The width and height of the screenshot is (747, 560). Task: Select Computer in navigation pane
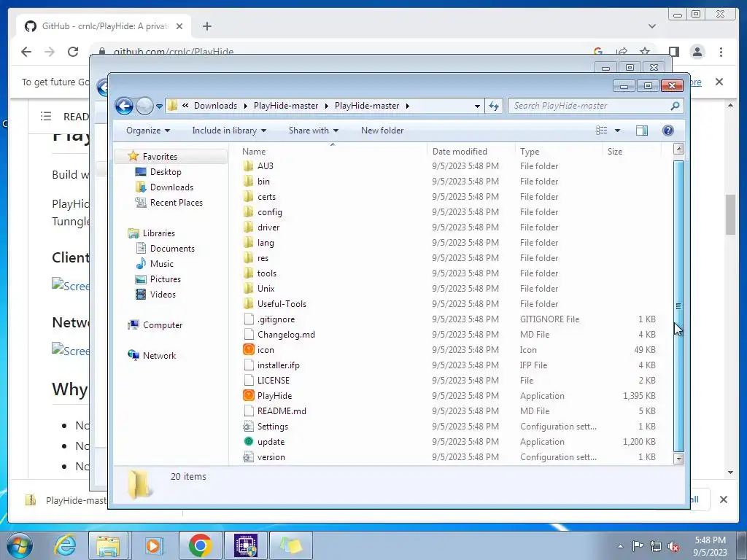(163, 324)
